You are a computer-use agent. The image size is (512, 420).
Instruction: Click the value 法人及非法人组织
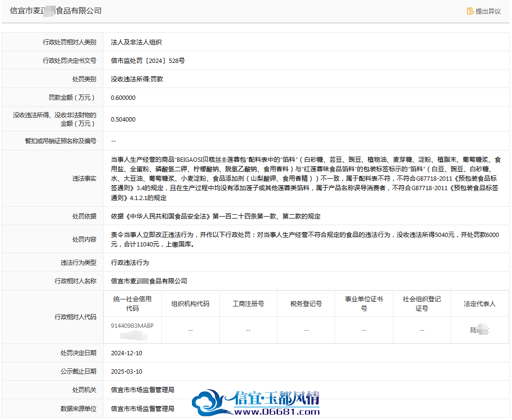136,42
